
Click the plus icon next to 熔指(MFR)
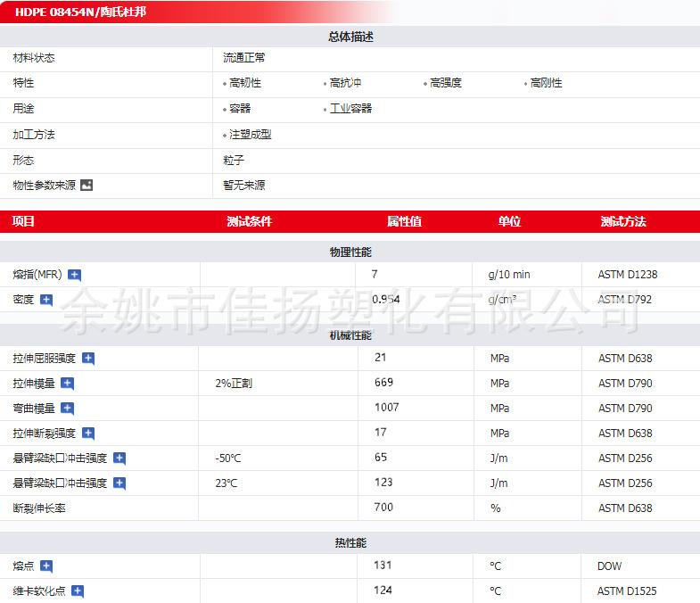tap(74, 276)
